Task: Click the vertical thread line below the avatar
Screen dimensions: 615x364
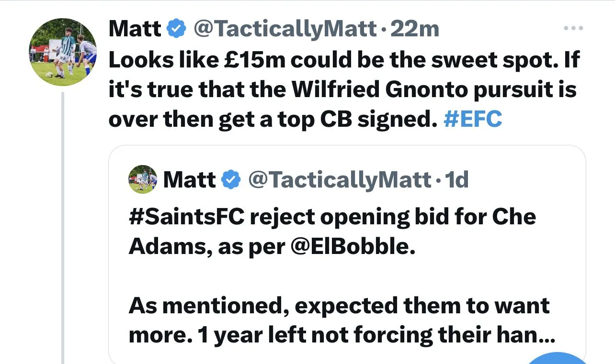Action: (x=63, y=225)
